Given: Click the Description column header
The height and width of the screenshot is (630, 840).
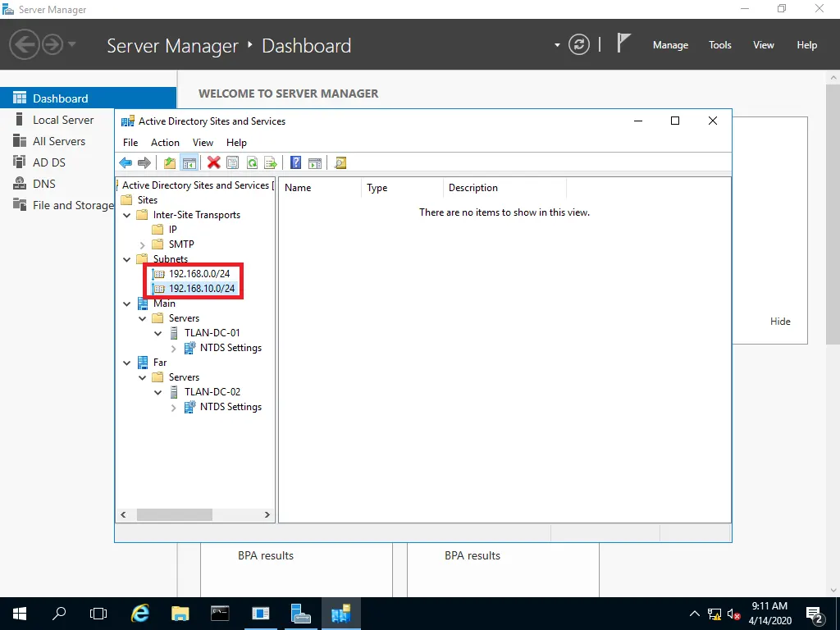Looking at the screenshot, I should [x=504, y=188].
